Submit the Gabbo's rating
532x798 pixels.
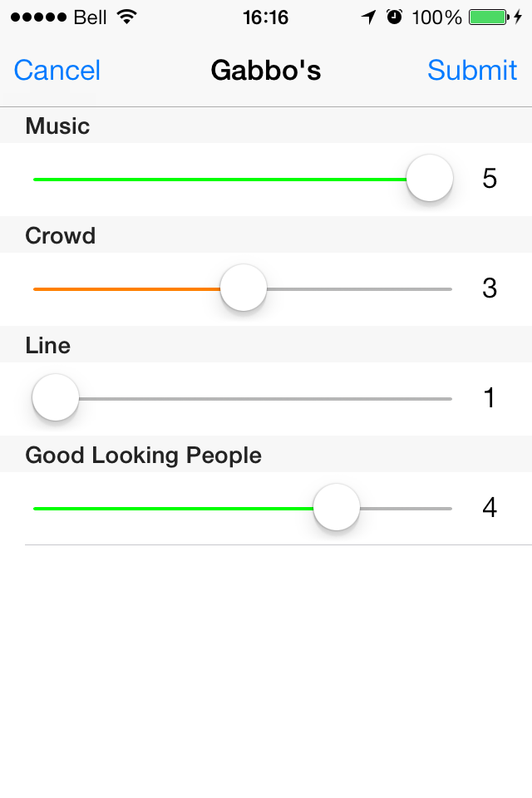[x=472, y=70]
